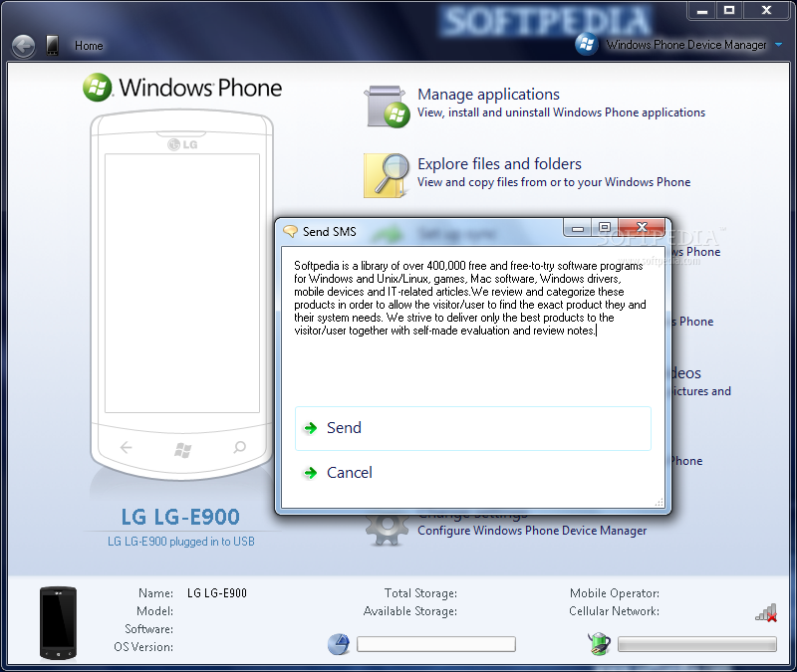Minimize the Send SMS dialog
The width and height of the screenshot is (797, 672).
(577, 229)
